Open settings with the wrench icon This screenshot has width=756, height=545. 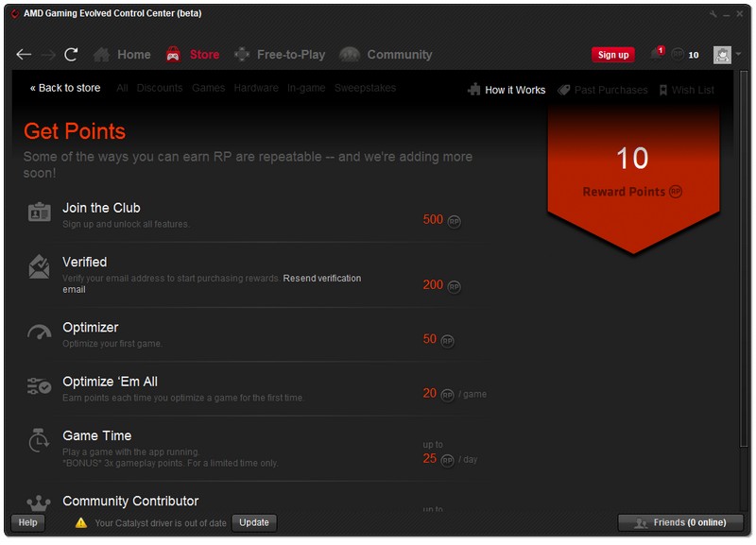click(x=713, y=14)
